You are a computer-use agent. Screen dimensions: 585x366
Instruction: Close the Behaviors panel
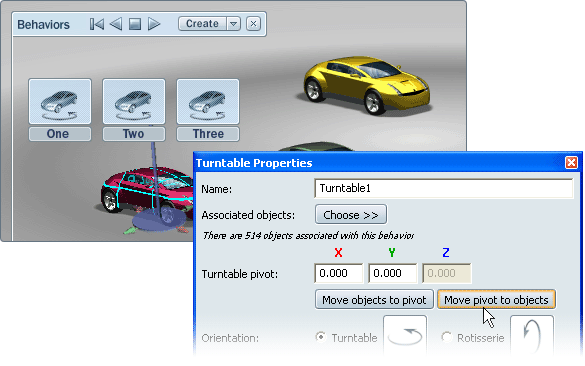[x=253, y=24]
